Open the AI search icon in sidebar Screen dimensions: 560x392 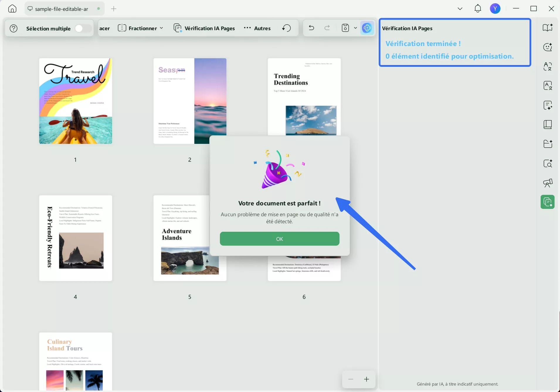coord(548,163)
